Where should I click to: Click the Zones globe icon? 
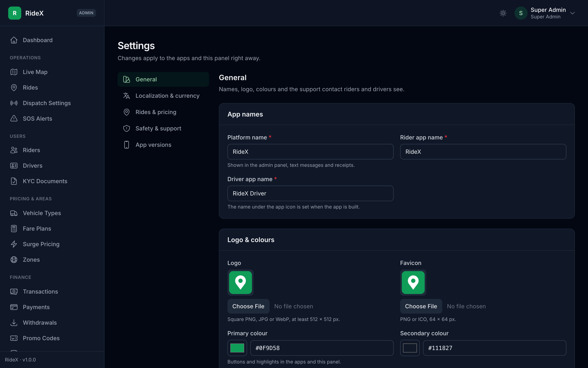(x=14, y=260)
